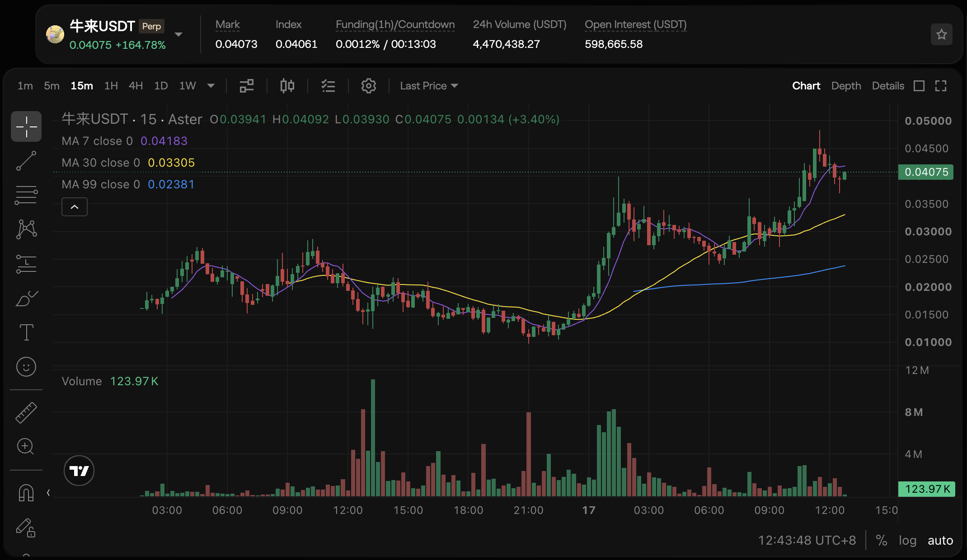Open the trading pair selector arrow
The height and width of the screenshot is (560, 967).
178,34
